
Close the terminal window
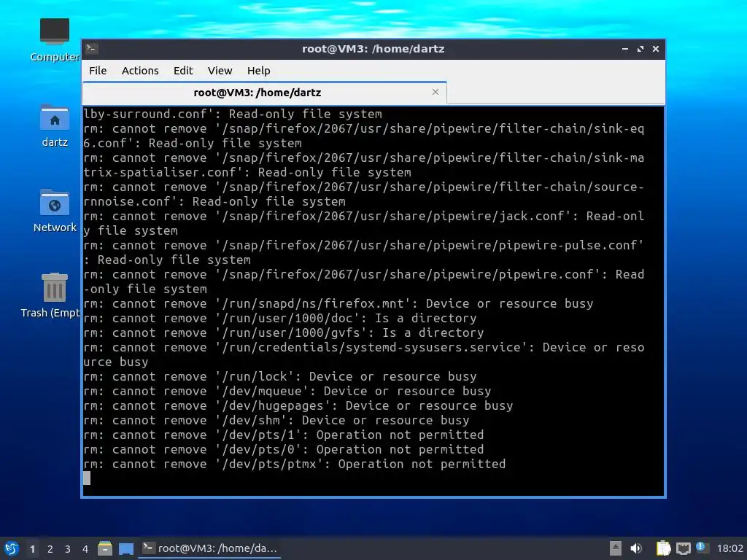click(656, 49)
